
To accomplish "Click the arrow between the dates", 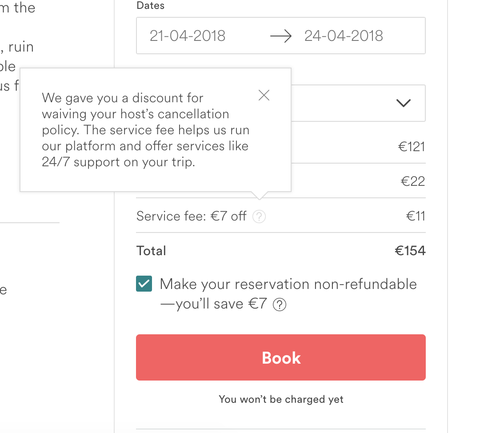I will coord(281,36).
